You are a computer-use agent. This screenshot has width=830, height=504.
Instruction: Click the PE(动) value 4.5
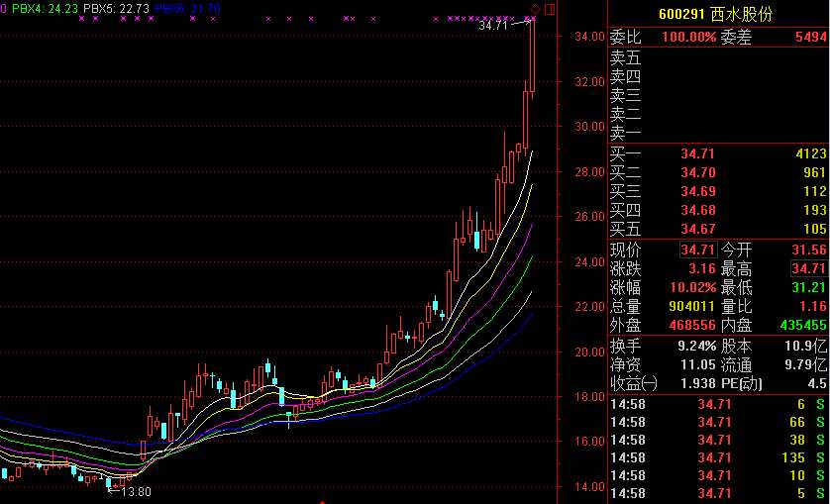pos(817,383)
